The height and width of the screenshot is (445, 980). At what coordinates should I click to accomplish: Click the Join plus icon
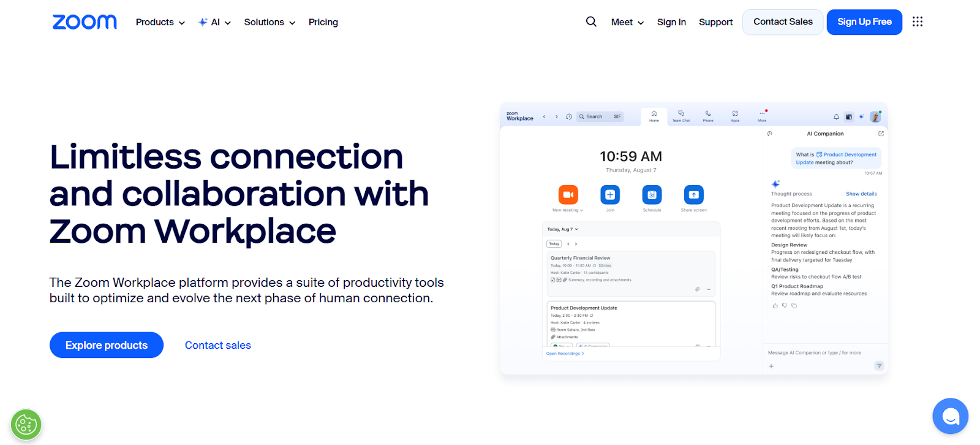(x=610, y=195)
